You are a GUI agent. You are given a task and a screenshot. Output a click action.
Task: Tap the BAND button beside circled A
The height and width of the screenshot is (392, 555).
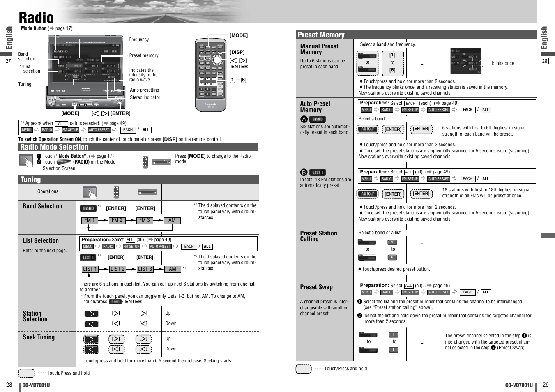point(318,119)
